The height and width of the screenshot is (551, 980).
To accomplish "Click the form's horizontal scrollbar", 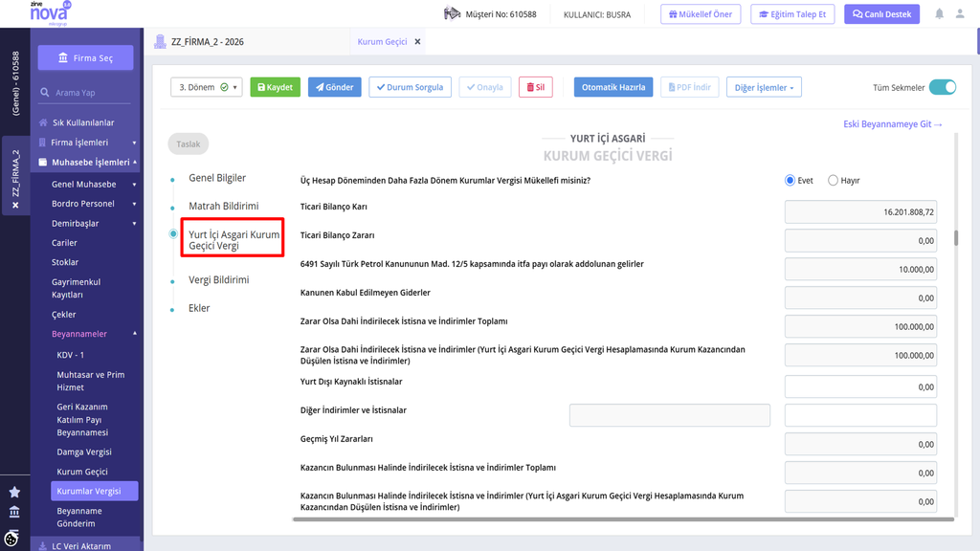I will (x=623, y=519).
